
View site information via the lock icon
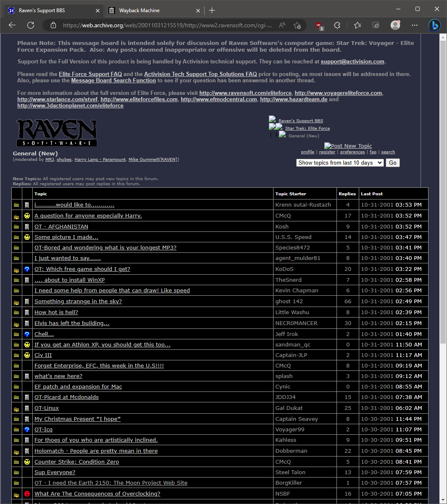click(53, 25)
